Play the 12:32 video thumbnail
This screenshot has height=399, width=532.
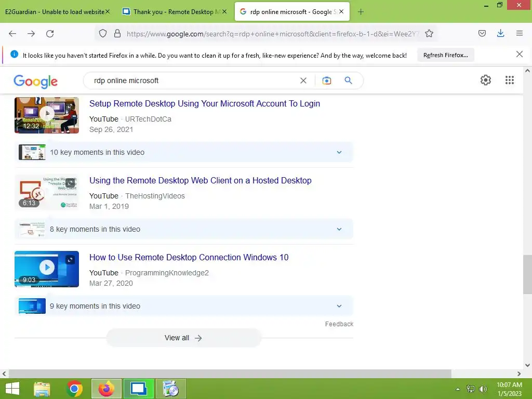coord(47,115)
